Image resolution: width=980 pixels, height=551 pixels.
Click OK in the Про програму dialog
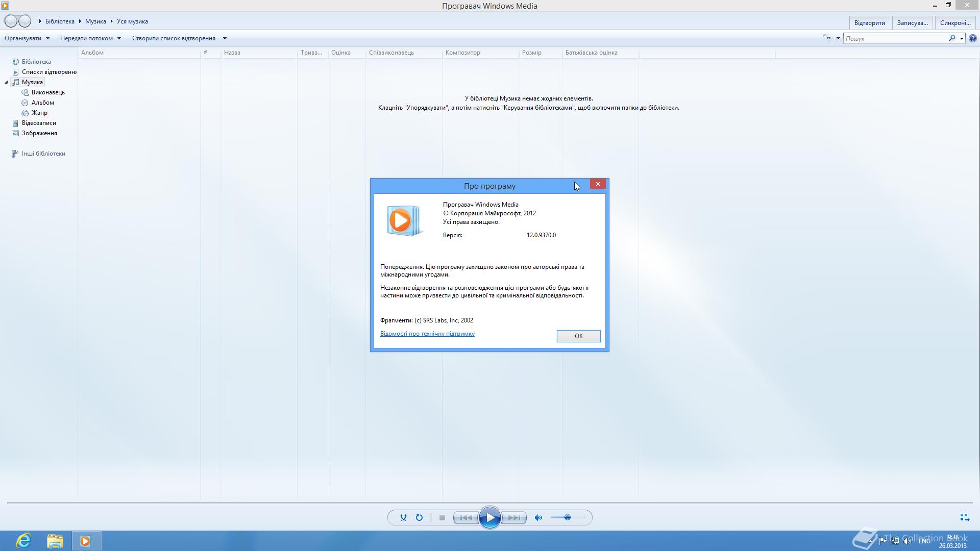(578, 336)
